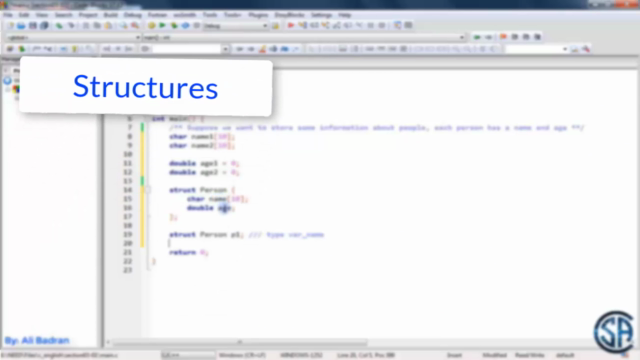Open the View menu

[41, 15]
